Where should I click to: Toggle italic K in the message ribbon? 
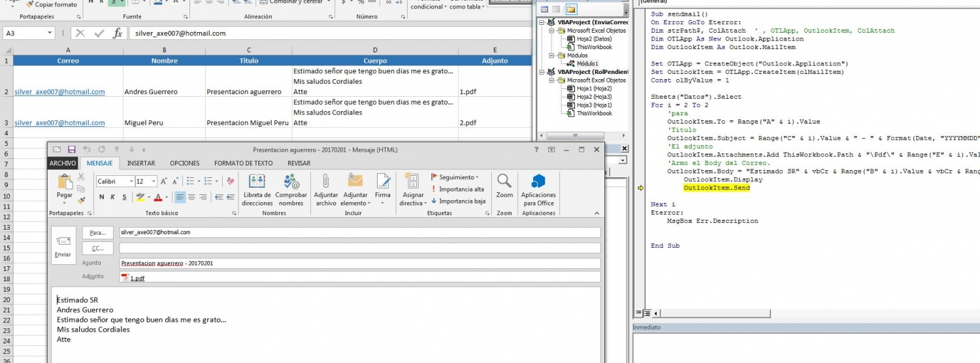click(x=114, y=197)
